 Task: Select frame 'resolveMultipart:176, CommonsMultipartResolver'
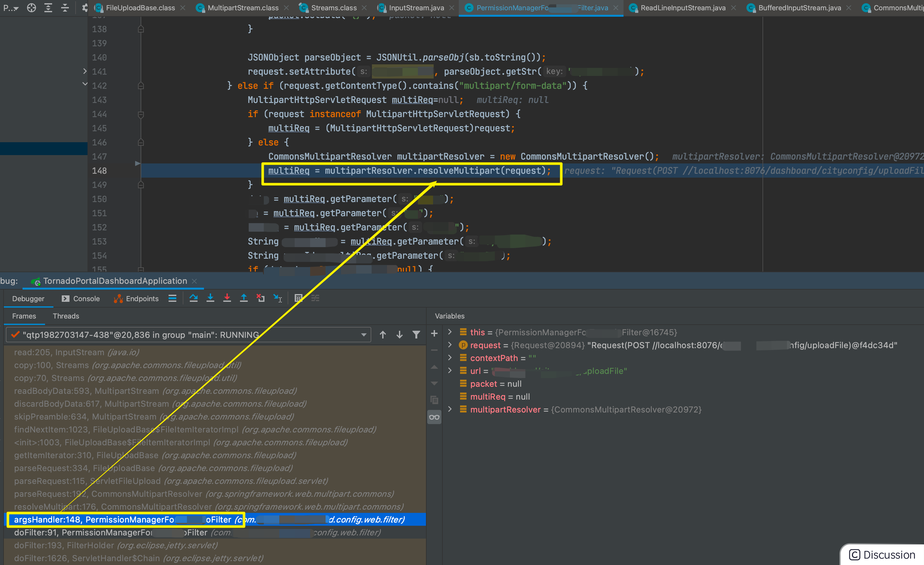[215, 506]
